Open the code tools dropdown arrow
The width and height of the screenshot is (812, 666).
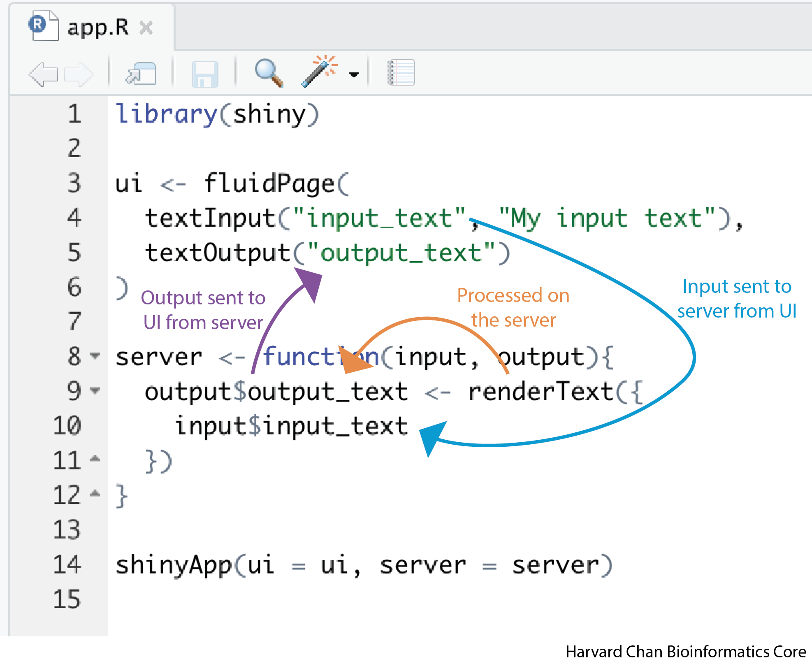[x=353, y=74]
